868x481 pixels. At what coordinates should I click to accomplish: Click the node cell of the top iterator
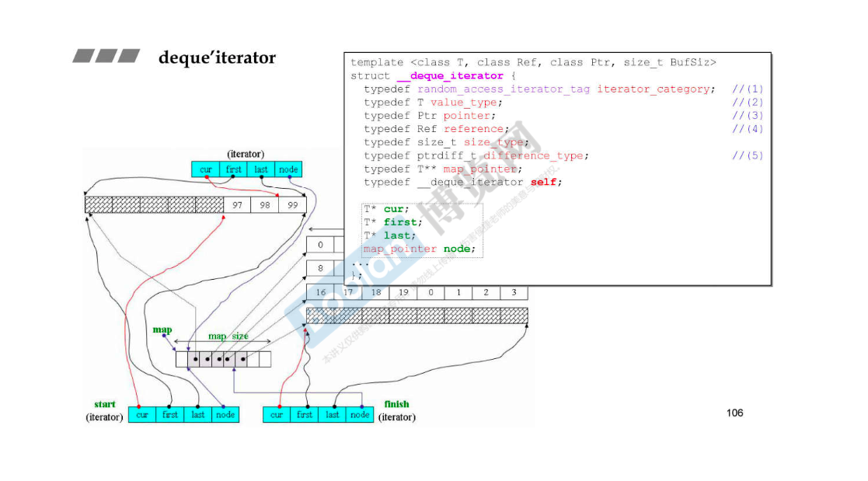point(288,169)
